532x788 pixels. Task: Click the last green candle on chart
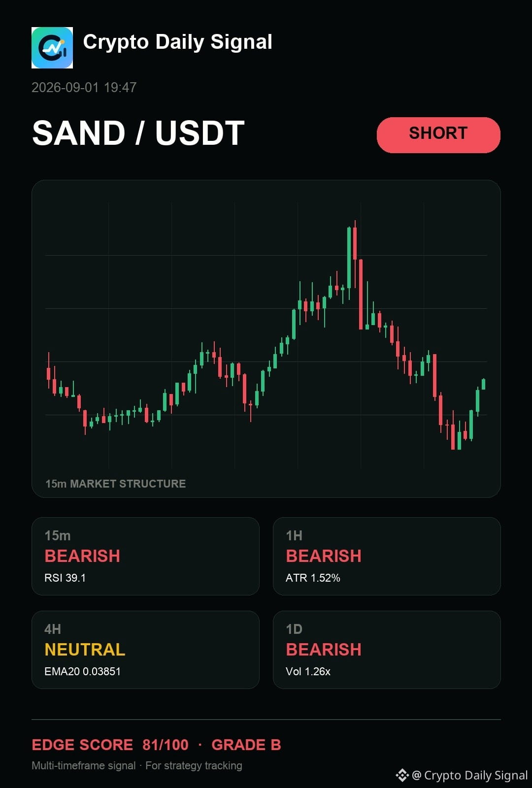(x=484, y=384)
